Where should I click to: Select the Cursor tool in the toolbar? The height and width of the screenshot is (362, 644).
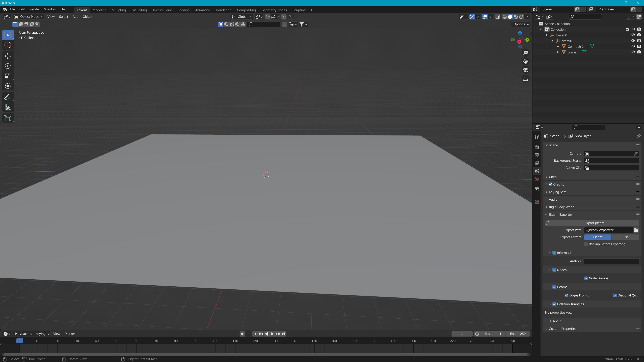click(8, 45)
